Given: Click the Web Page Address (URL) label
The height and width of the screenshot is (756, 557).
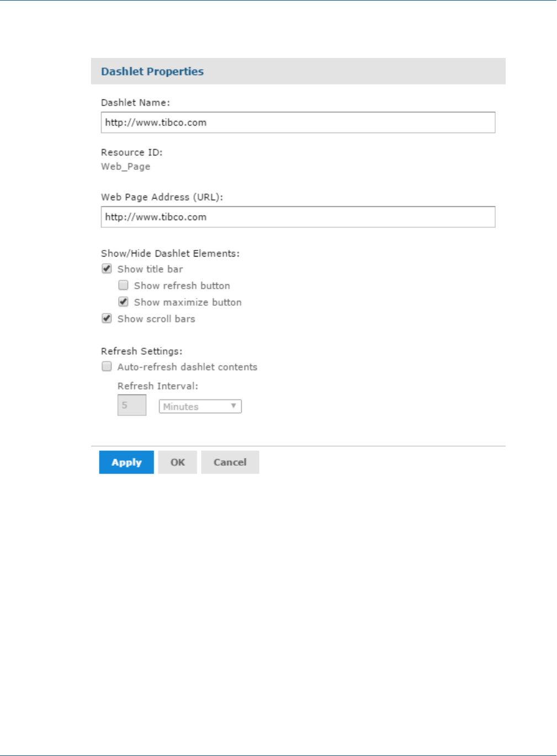Looking at the screenshot, I should [162, 197].
